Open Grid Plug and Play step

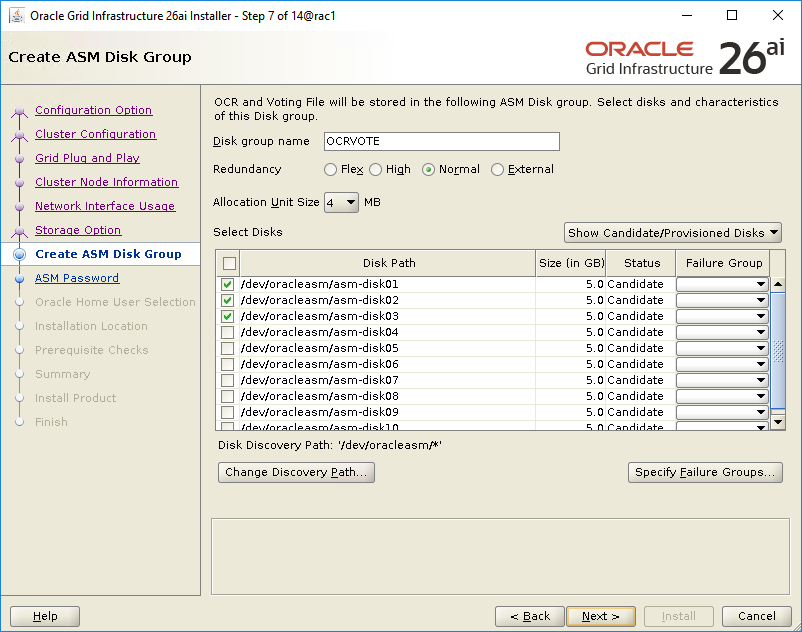[87, 158]
